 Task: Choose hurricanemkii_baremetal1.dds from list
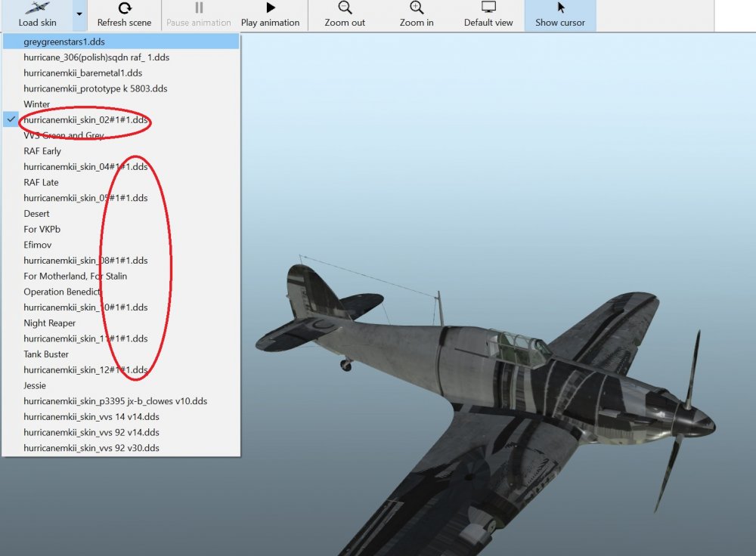pos(121,73)
